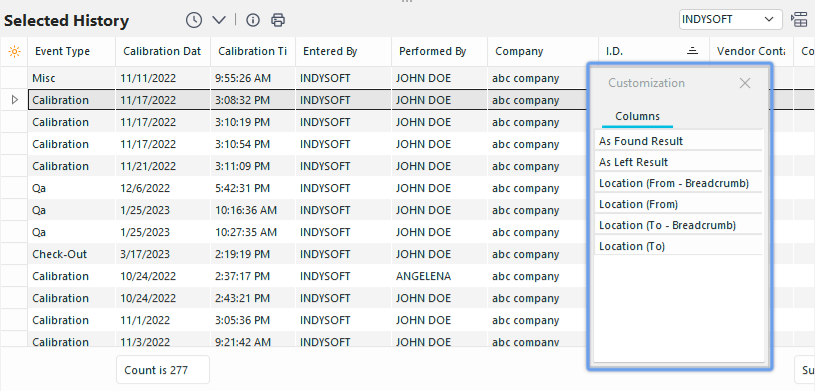The height and width of the screenshot is (391, 815).
Task: Open the info icon in Selected History
Action: click(x=253, y=20)
